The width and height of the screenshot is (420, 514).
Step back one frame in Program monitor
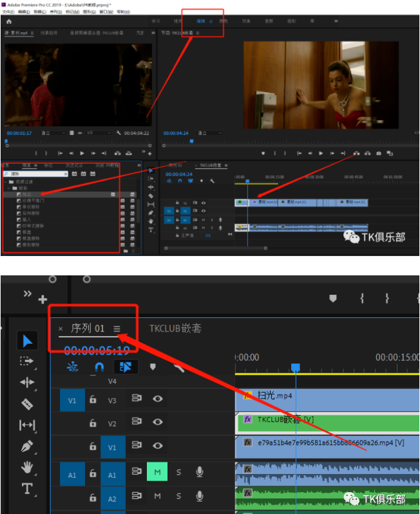(310, 153)
